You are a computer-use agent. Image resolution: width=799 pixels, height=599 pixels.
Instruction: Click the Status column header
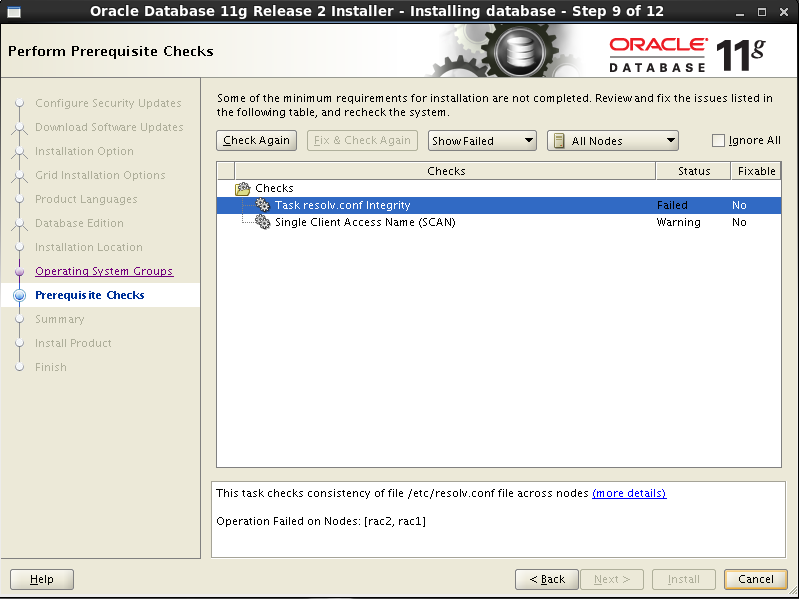[x=694, y=171]
